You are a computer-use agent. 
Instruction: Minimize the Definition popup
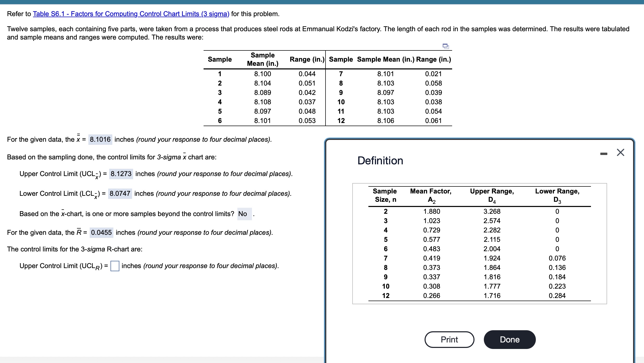(604, 153)
